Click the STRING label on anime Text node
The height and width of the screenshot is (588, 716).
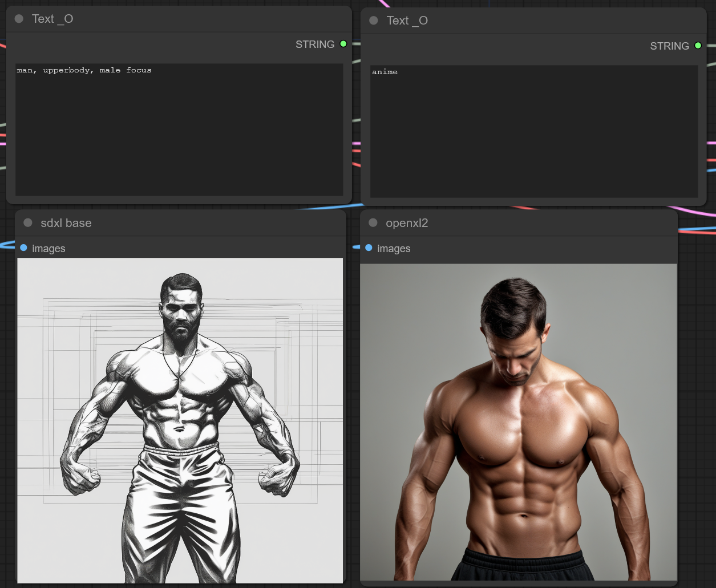click(669, 46)
